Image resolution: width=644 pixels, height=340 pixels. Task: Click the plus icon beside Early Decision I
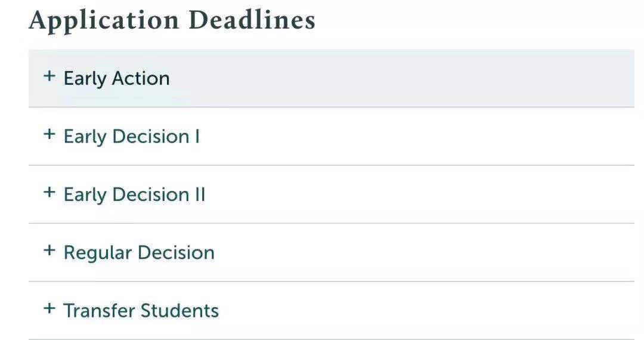(x=49, y=134)
